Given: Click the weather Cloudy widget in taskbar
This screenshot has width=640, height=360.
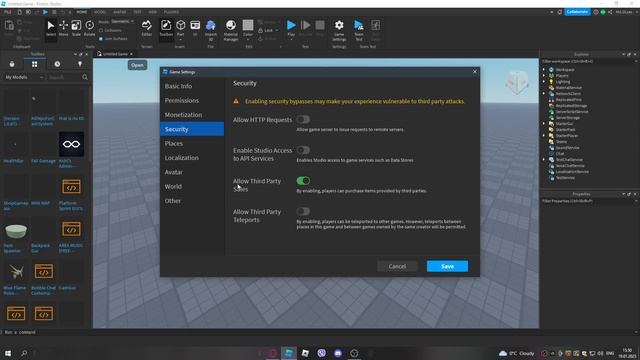Looking at the screenshot, I should 516,353.
